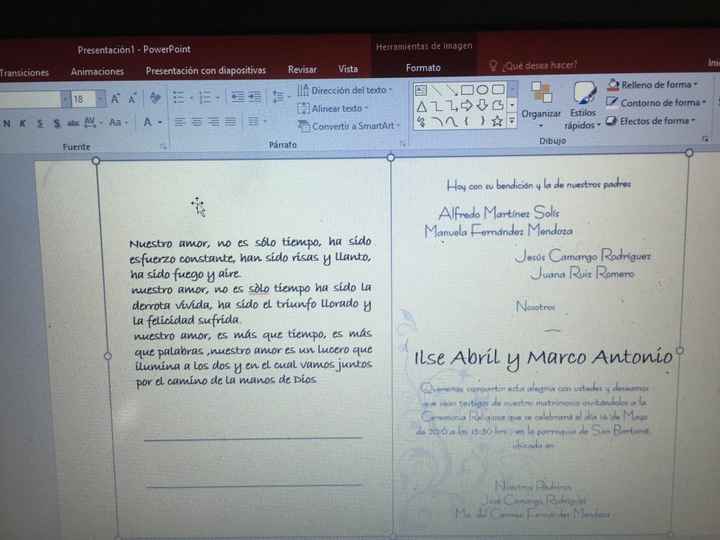Select the straight line shape
The height and width of the screenshot is (540, 720).
pos(436,90)
